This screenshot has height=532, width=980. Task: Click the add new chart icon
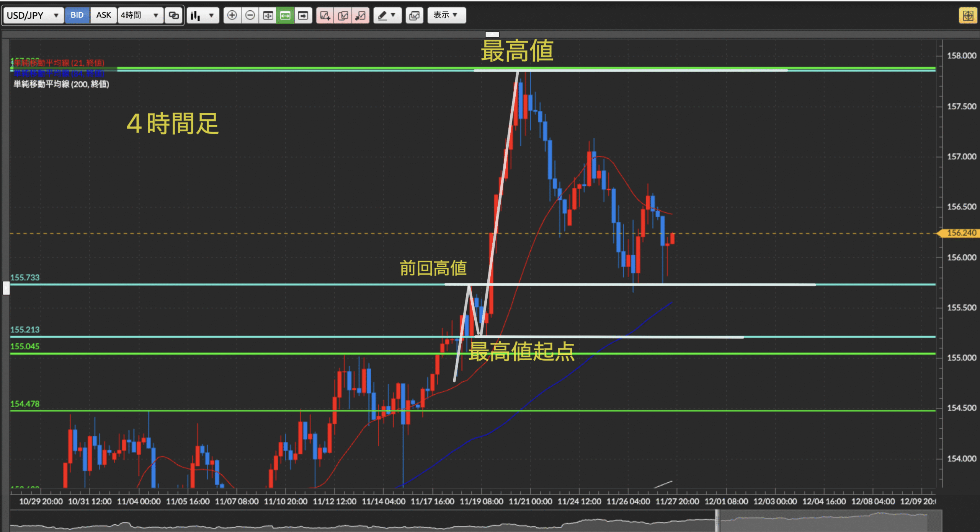[x=325, y=15]
